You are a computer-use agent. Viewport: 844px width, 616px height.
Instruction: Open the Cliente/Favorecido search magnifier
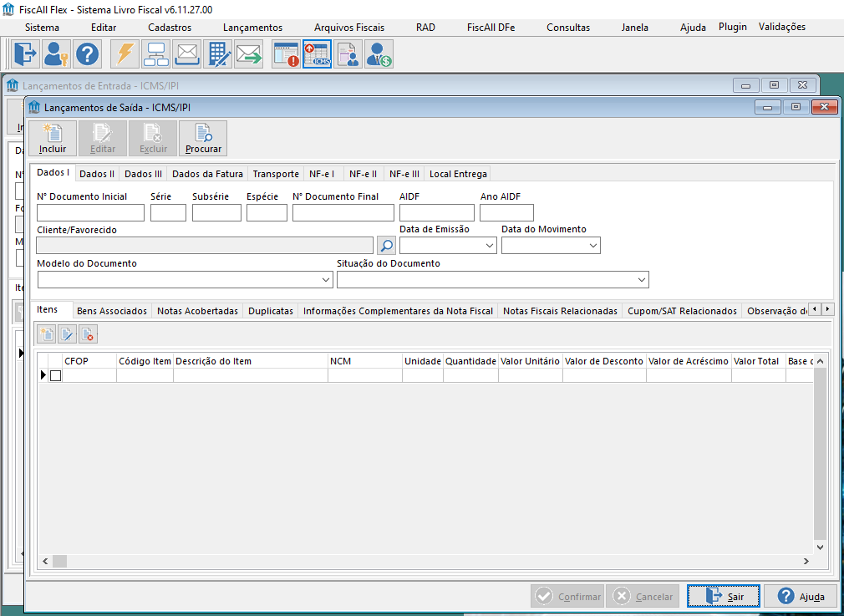point(385,245)
